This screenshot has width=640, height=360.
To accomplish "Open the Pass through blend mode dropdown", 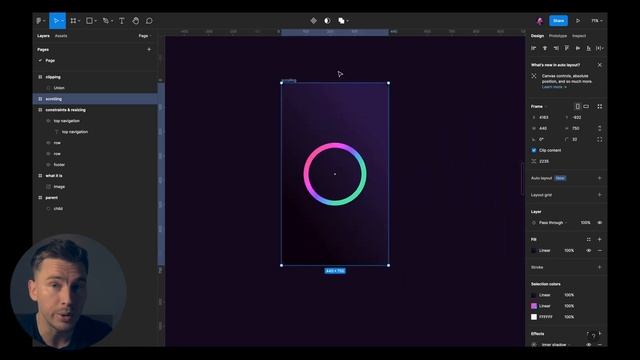I will pyautogui.click(x=553, y=222).
